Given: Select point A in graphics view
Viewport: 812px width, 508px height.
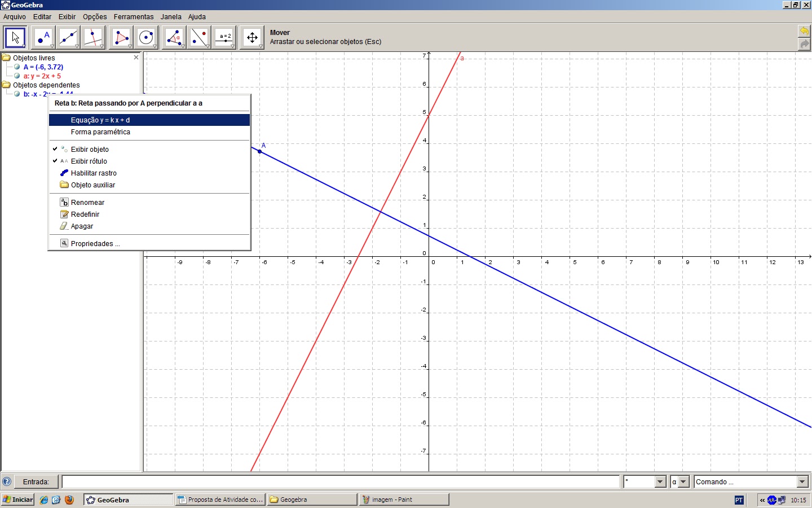Looking at the screenshot, I should [x=259, y=151].
